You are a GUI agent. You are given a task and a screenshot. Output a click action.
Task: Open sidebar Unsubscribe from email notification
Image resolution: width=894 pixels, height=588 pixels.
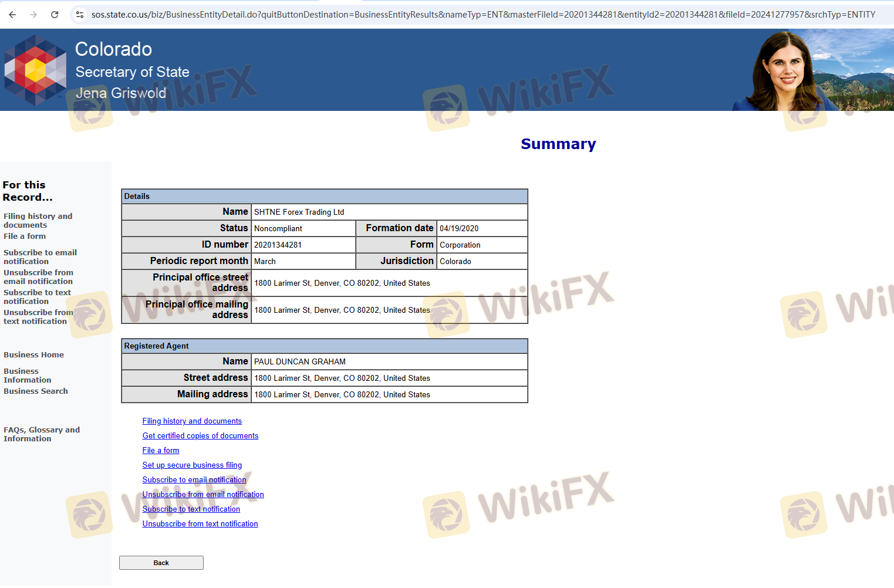(38, 277)
